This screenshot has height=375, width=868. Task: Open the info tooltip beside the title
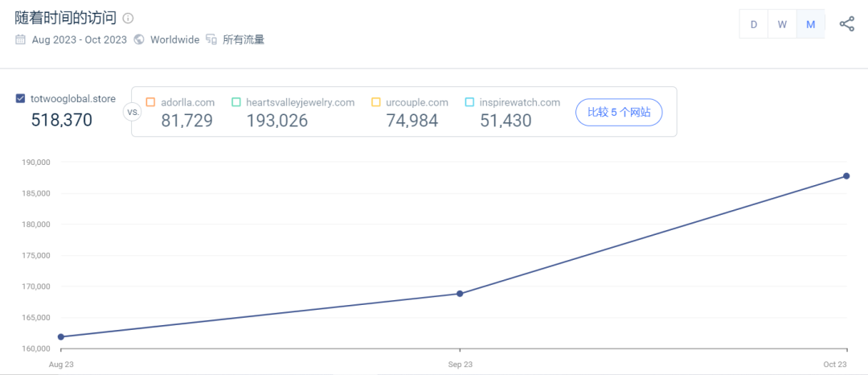129,18
